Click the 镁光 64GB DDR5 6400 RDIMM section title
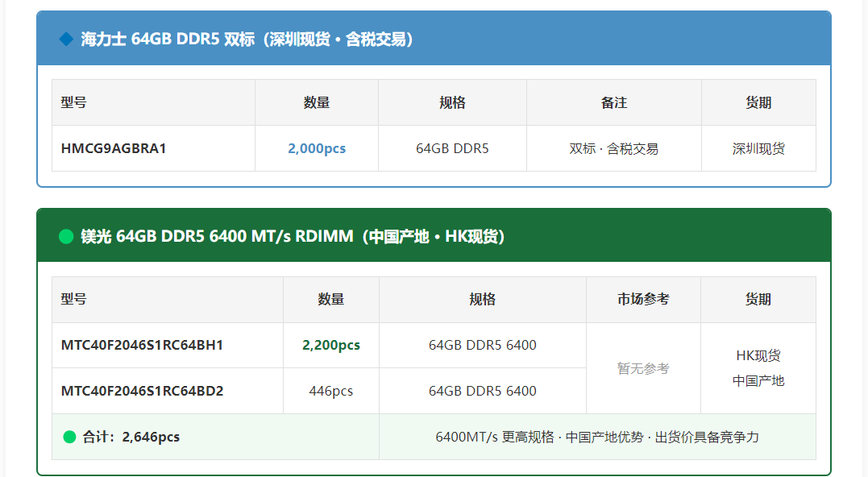Viewport: 868px width, 477px height. (x=293, y=236)
